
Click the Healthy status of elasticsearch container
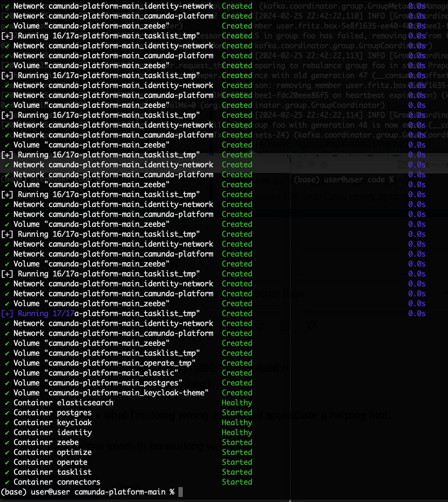(237, 403)
